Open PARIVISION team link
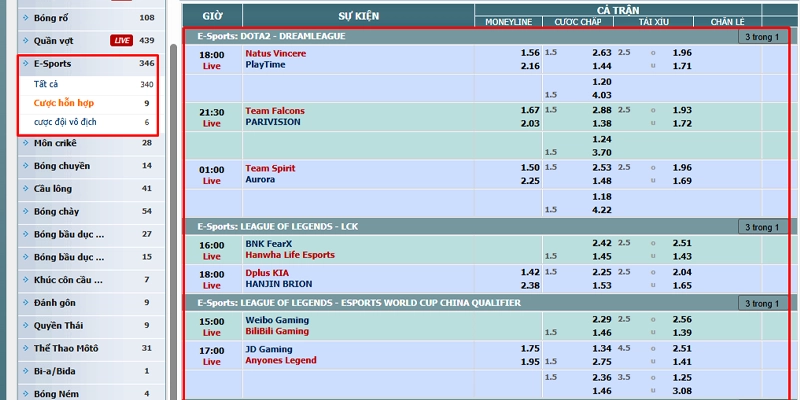The image size is (800, 400). (273, 122)
